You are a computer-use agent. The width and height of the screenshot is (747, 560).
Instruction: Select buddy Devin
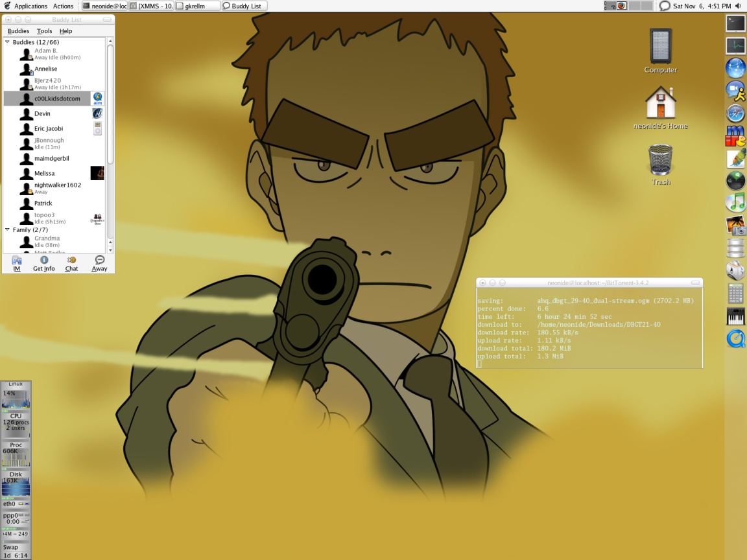pos(54,113)
